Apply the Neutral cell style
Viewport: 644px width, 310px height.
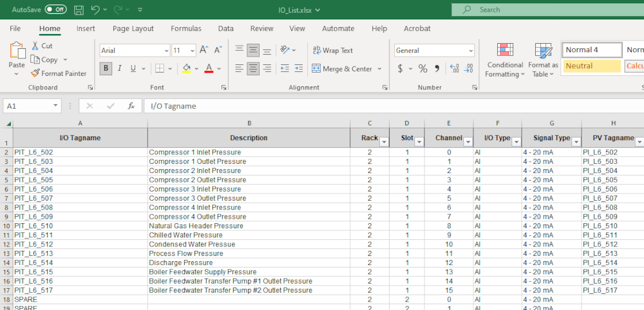coord(592,66)
